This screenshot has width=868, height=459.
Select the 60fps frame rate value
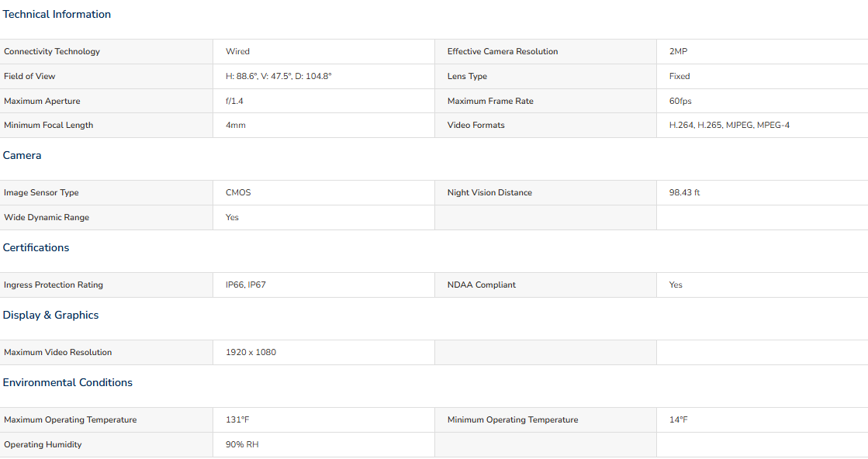[x=680, y=102]
